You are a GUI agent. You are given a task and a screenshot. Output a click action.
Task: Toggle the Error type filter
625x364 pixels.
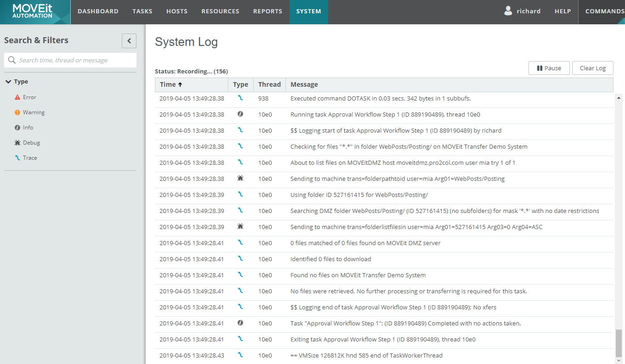click(29, 97)
